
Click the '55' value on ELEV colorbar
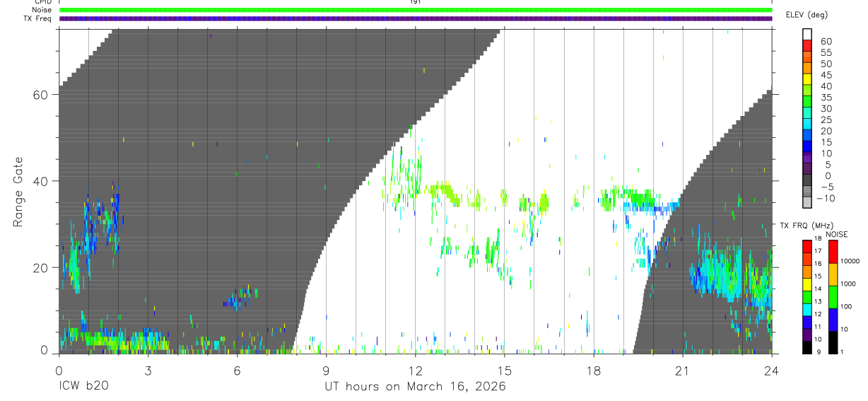point(826,53)
